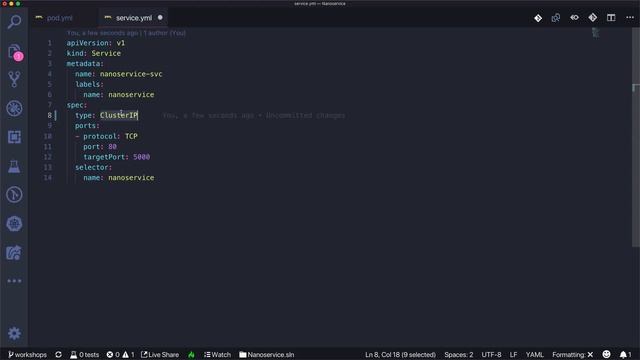
Task: Open the Live Share activity icon
Action: (14, 253)
